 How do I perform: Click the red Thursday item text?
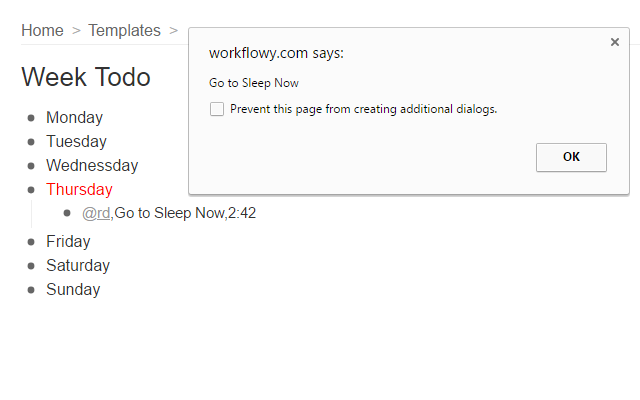coord(79,189)
